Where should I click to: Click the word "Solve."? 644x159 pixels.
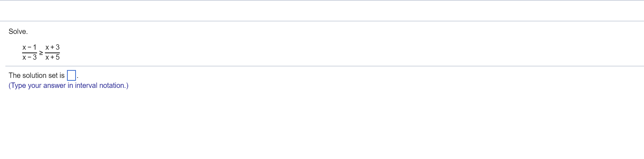pyautogui.click(x=18, y=31)
